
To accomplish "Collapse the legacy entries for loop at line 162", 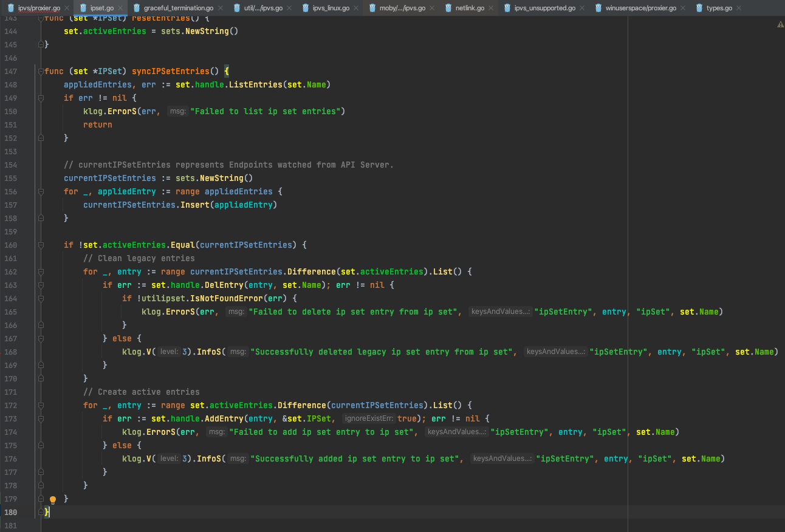I will [41, 271].
